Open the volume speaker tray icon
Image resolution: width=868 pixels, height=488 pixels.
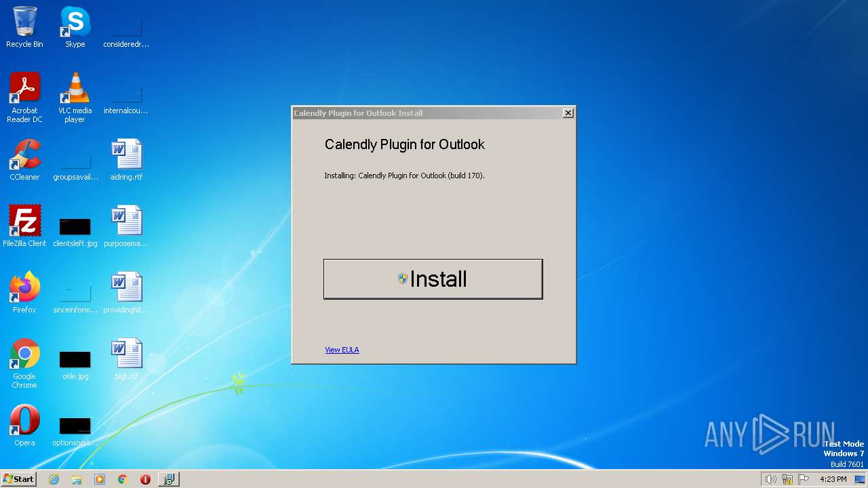[770, 479]
